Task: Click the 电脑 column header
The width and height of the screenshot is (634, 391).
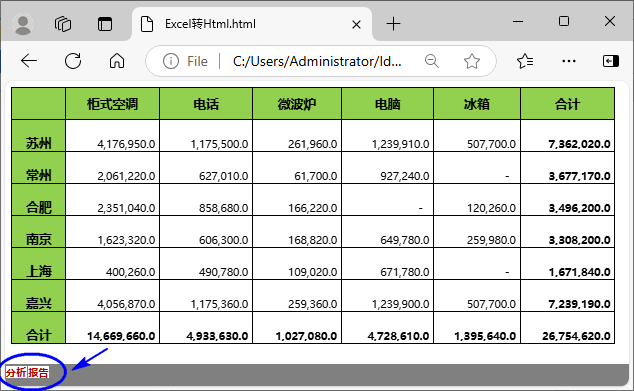Action: tap(387, 104)
